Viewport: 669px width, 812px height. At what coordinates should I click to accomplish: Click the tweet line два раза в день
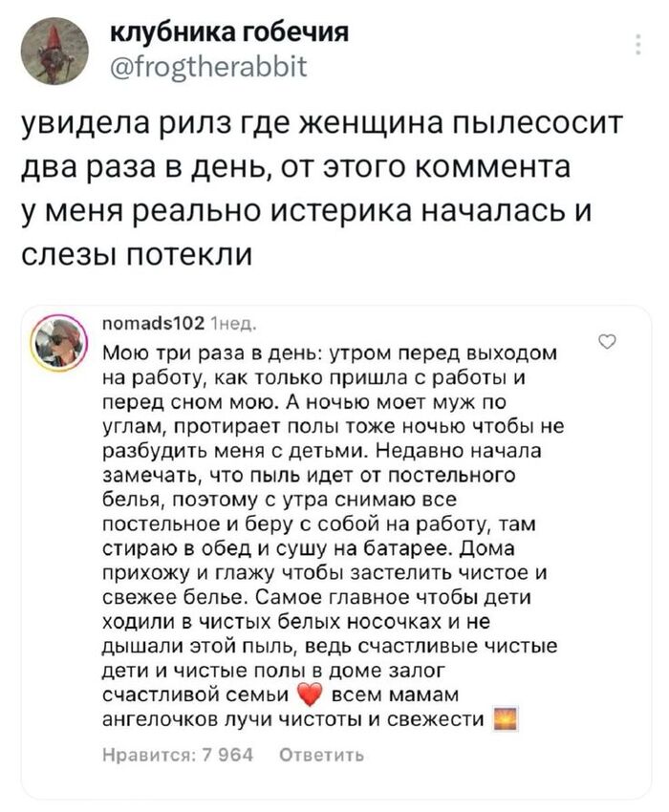point(295,168)
